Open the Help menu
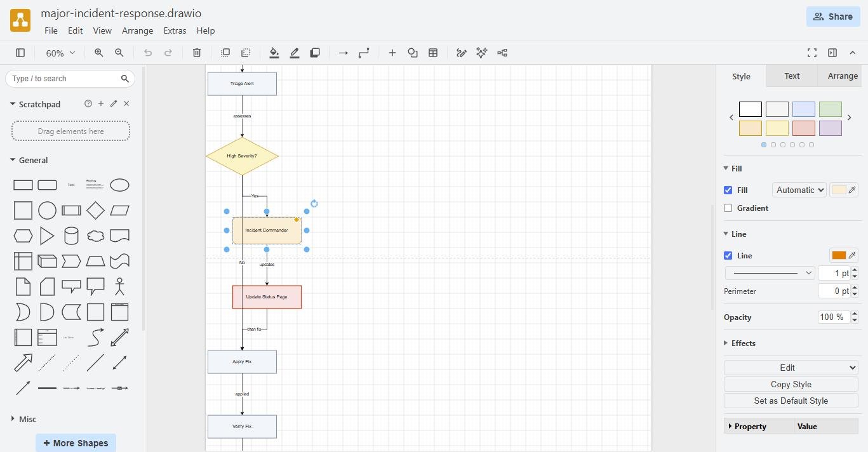The image size is (868, 452). pos(206,30)
